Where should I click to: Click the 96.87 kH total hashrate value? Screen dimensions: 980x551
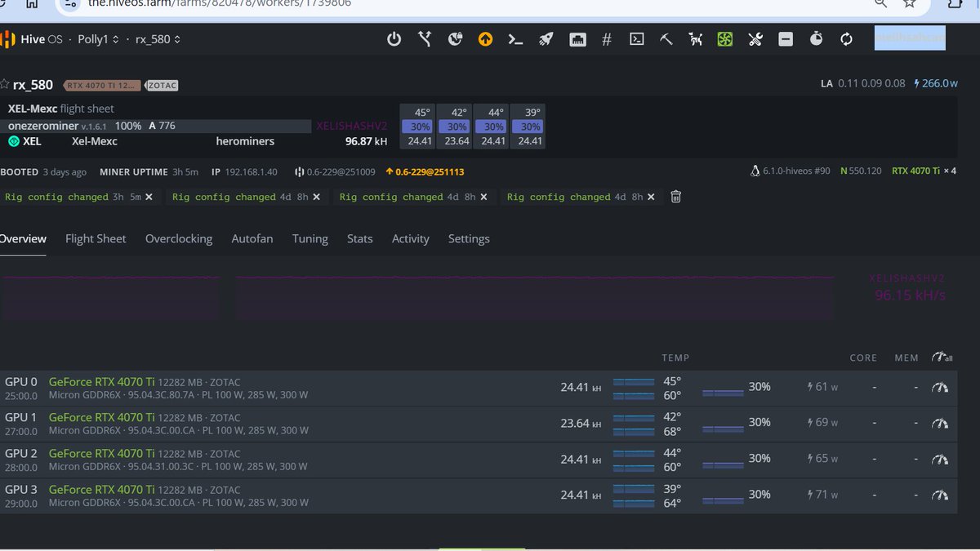(366, 141)
